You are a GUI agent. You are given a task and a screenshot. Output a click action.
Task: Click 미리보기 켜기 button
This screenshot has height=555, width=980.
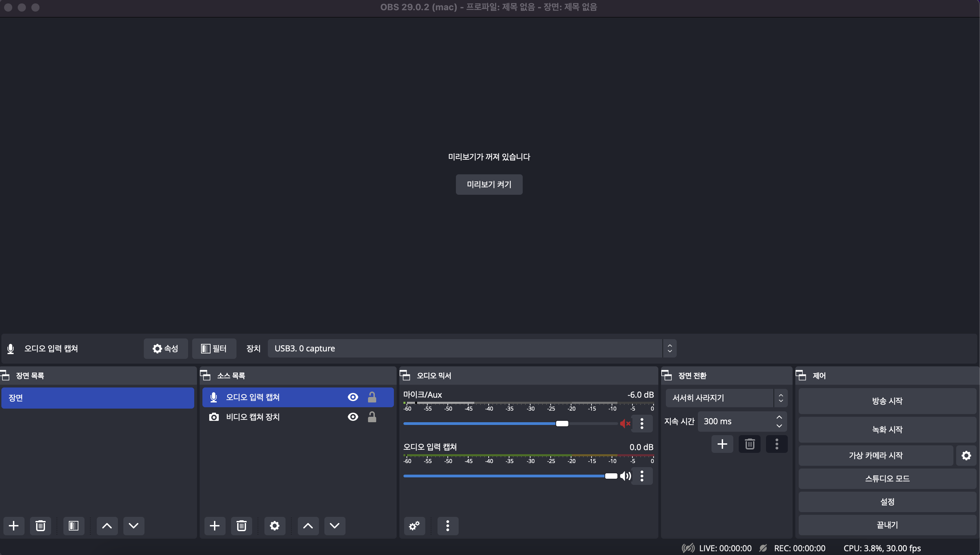[489, 185]
